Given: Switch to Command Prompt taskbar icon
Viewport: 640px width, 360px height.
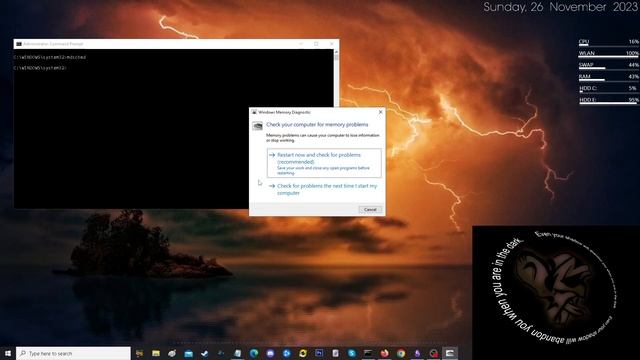Looking at the screenshot, I should pos(368,353).
